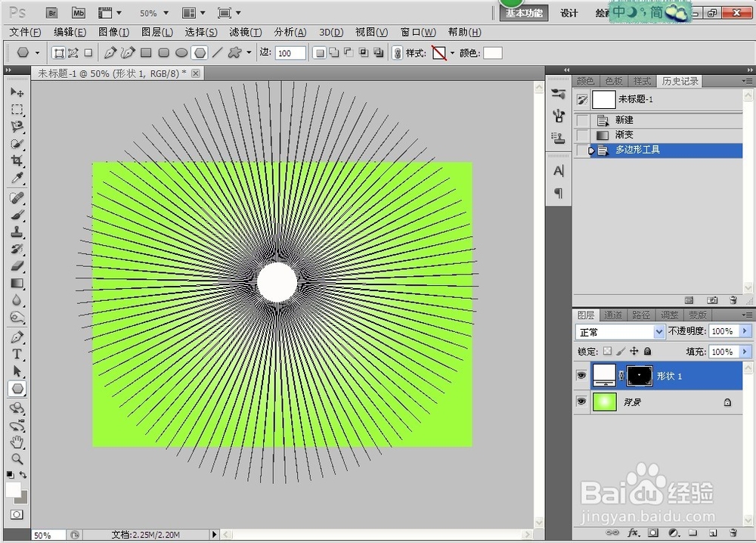Select the Move tool
756x543 pixels.
(x=17, y=93)
